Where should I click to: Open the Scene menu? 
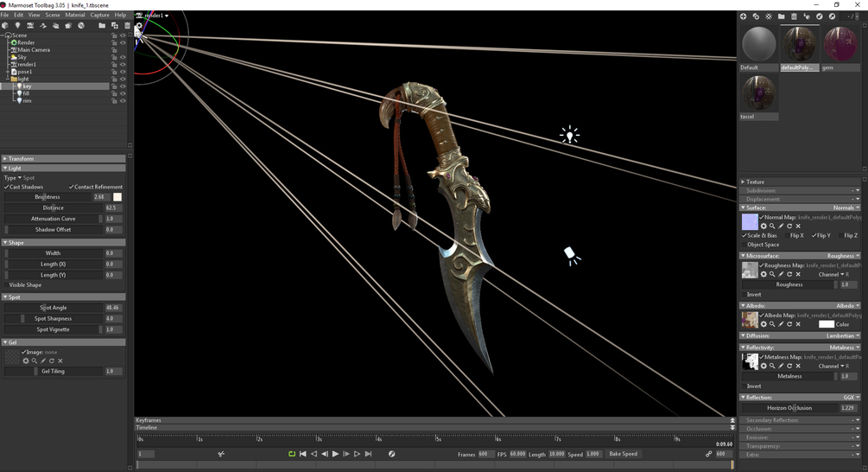pos(53,15)
